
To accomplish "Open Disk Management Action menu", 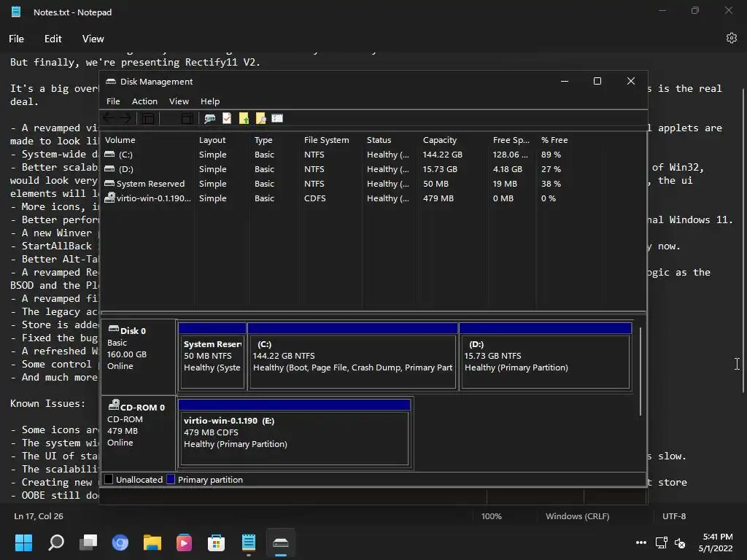I will (x=144, y=101).
